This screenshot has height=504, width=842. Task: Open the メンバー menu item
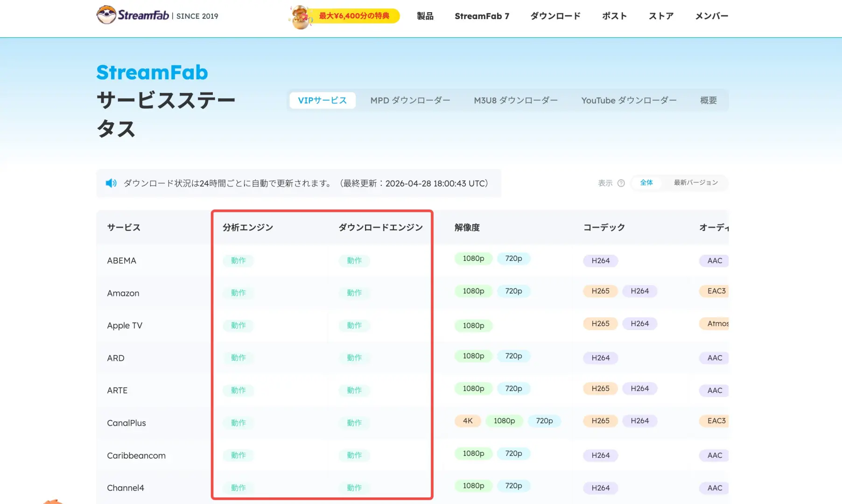pyautogui.click(x=712, y=16)
